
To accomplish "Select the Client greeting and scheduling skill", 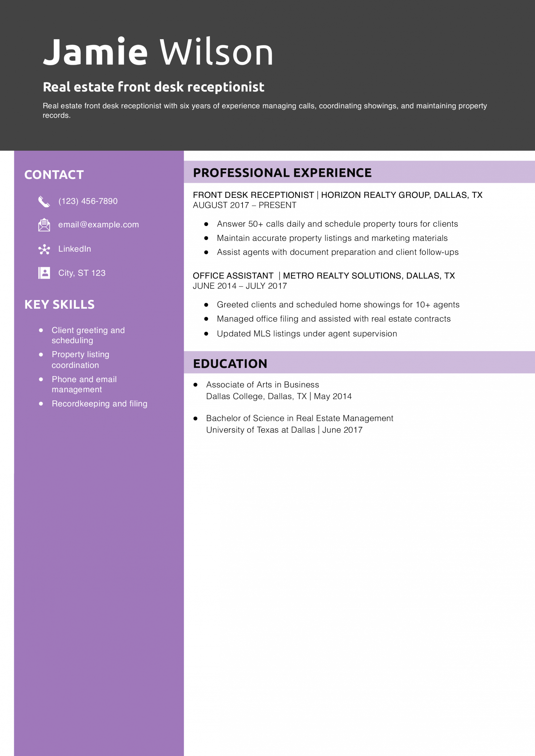I will point(88,335).
